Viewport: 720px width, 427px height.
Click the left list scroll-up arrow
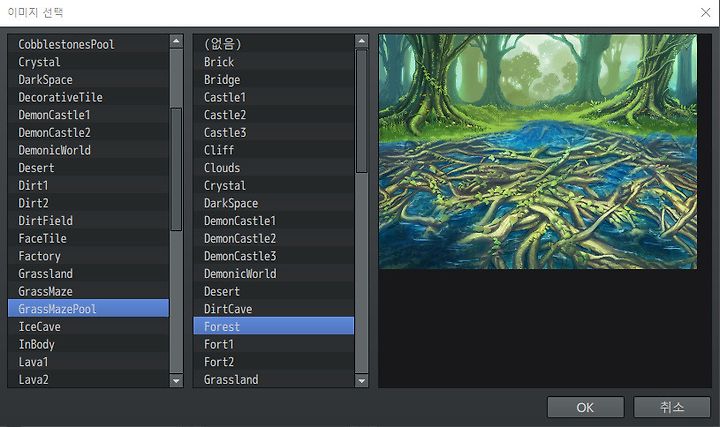(176, 41)
